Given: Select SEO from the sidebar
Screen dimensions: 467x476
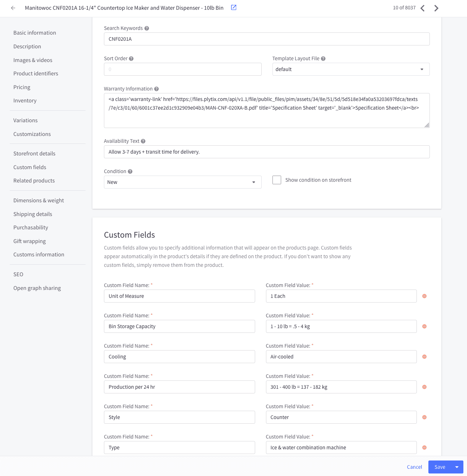Looking at the screenshot, I should [18, 274].
